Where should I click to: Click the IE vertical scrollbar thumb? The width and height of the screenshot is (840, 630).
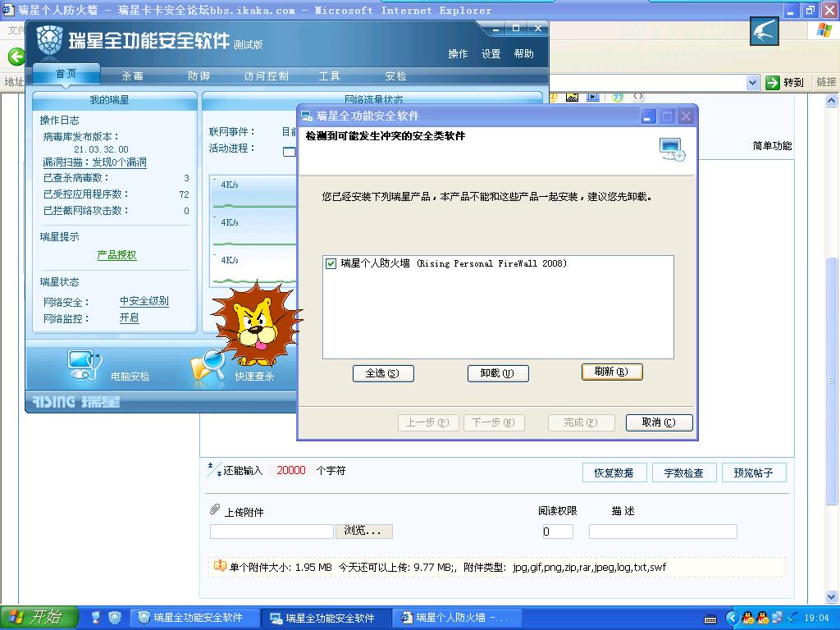pos(831,381)
